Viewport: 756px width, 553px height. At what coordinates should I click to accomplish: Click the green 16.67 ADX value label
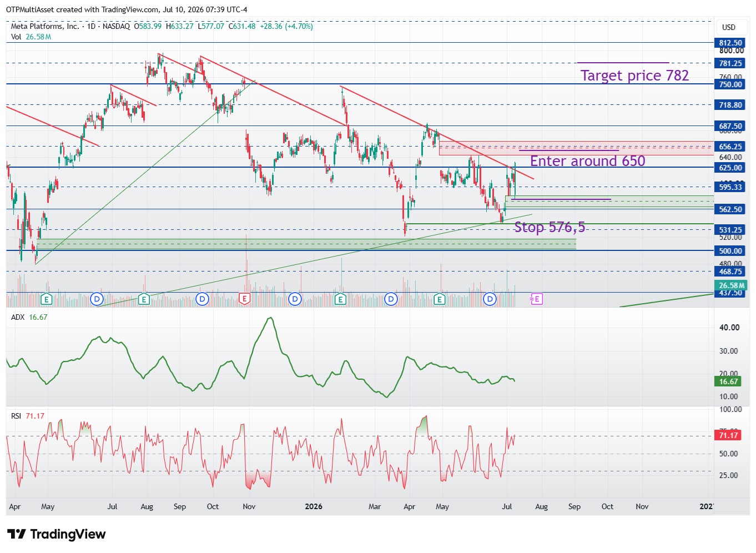728,381
